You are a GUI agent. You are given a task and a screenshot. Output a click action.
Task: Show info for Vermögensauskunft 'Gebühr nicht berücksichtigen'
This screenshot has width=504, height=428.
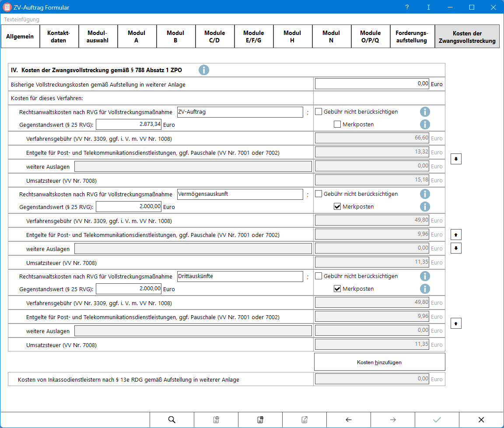click(x=425, y=194)
